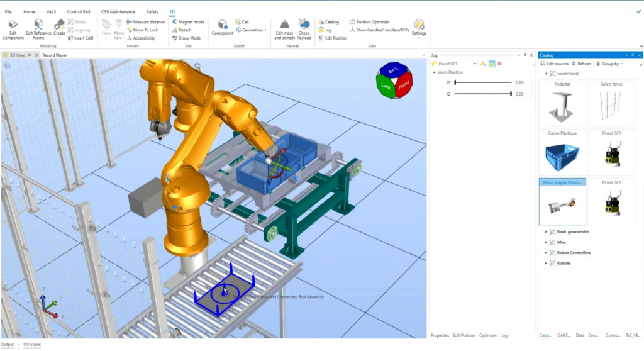Toggle Grasp Mode tool
The width and height of the screenshot is (644, 351).
click(x=185, y=38)
